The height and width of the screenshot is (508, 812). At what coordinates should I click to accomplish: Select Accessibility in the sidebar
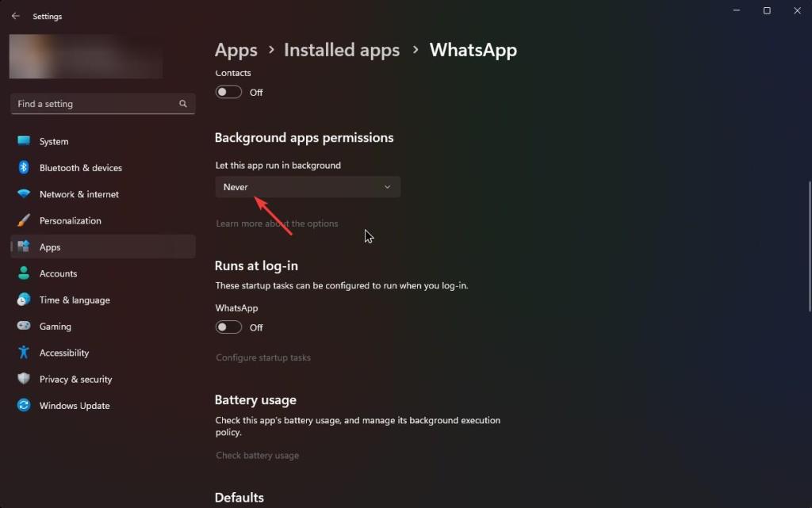pyautogui.click(x=64, y=353)
